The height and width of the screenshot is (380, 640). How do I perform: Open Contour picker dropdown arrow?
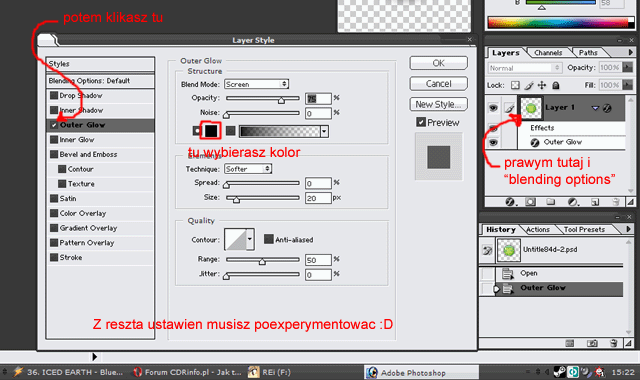click(x=250, y=239)
